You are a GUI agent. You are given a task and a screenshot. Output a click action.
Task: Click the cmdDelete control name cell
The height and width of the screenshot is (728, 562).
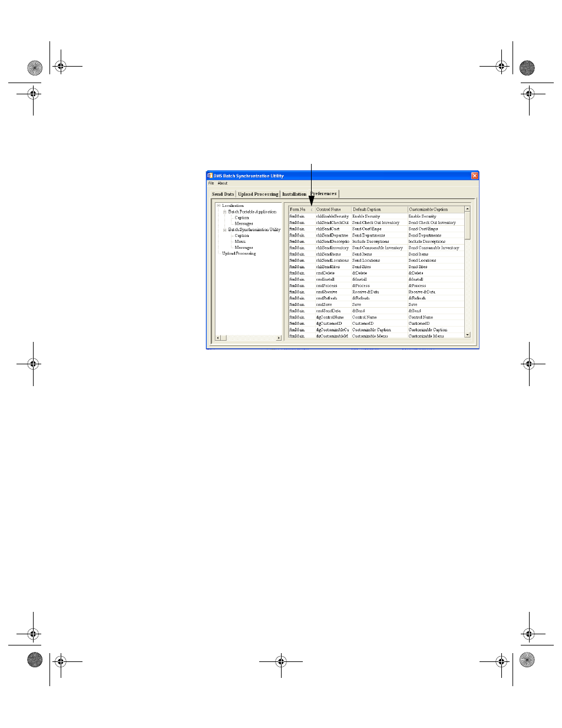(x=333, y=273)
